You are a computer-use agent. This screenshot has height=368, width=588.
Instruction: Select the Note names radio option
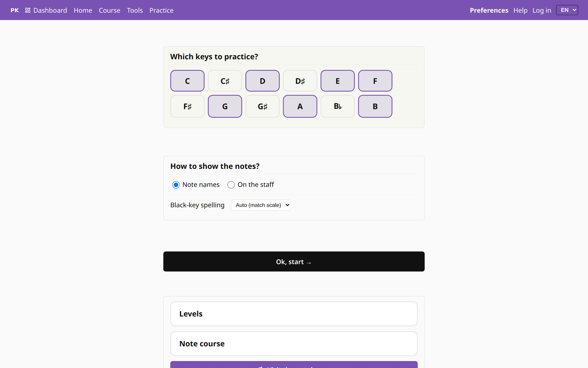click(x=176, y=185)
